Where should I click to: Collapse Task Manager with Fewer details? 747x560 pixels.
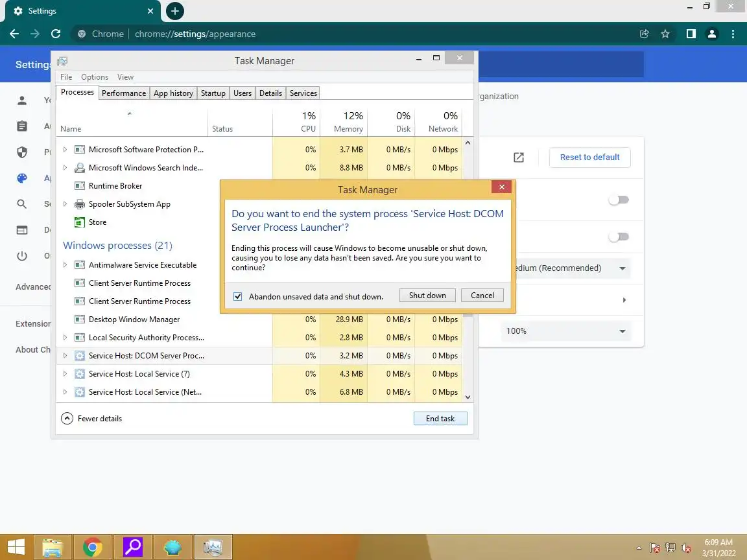point(91,419)
